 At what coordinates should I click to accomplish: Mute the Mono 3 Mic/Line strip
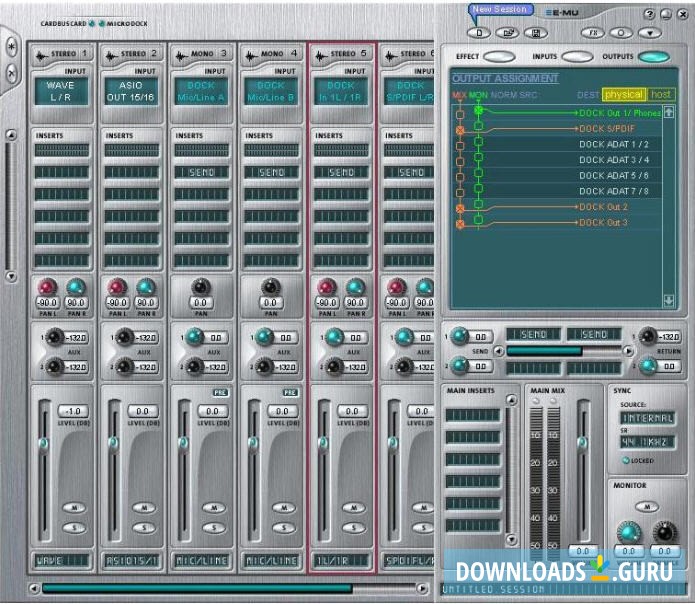(214, 507)
